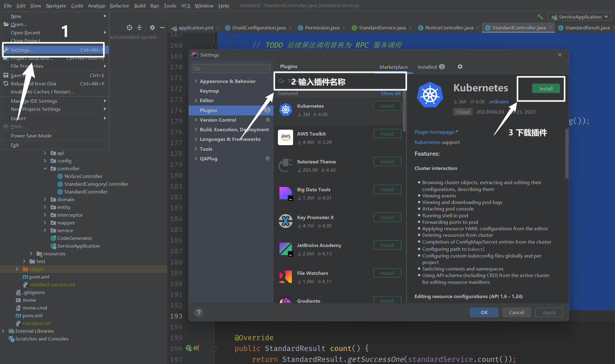This screenshot has height=364, width=615.
Task: Click the File Watchers plugin icon
Action: (286, 277)
